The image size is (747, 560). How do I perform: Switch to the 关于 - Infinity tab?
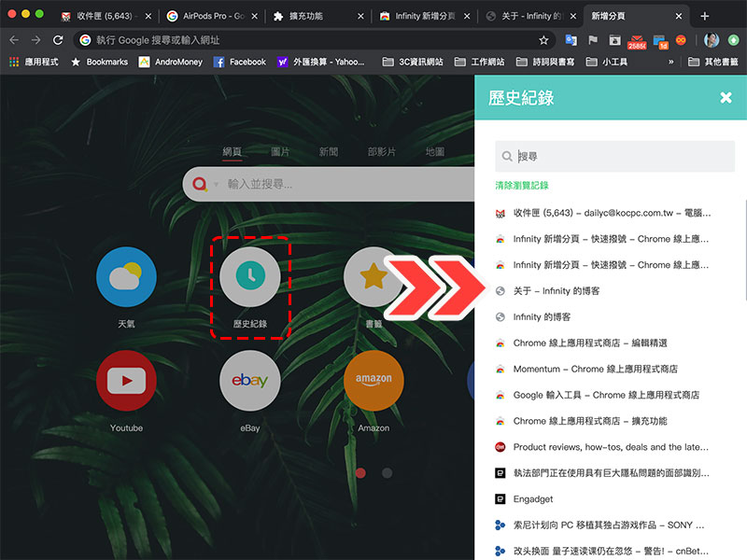tap(529, 16)
